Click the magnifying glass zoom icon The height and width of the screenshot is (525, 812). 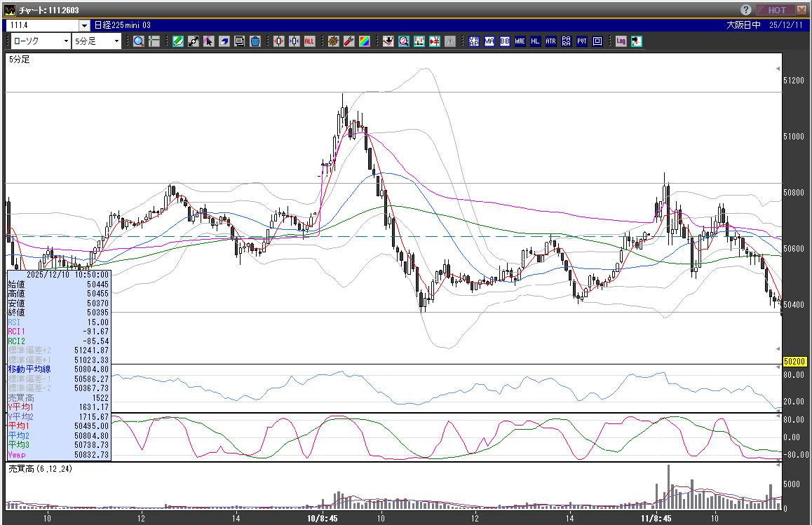pos(138,41)
